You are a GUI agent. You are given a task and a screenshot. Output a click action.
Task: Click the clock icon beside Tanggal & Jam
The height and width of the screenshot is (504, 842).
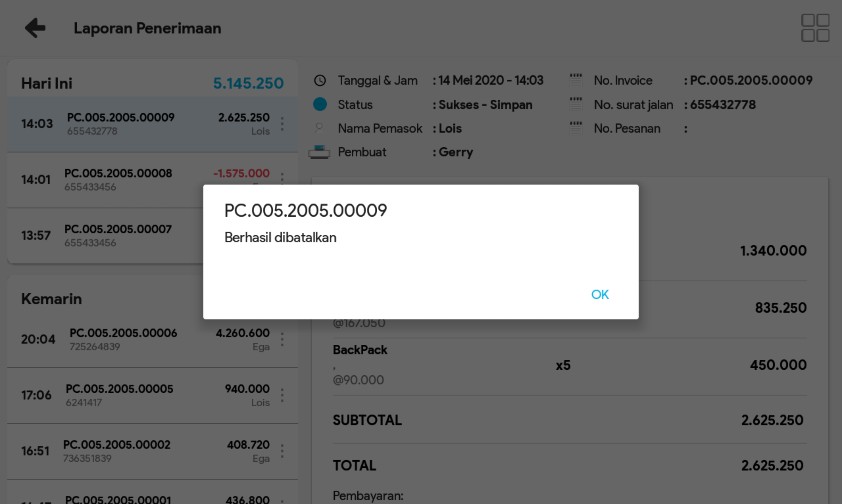pos(319,80)
